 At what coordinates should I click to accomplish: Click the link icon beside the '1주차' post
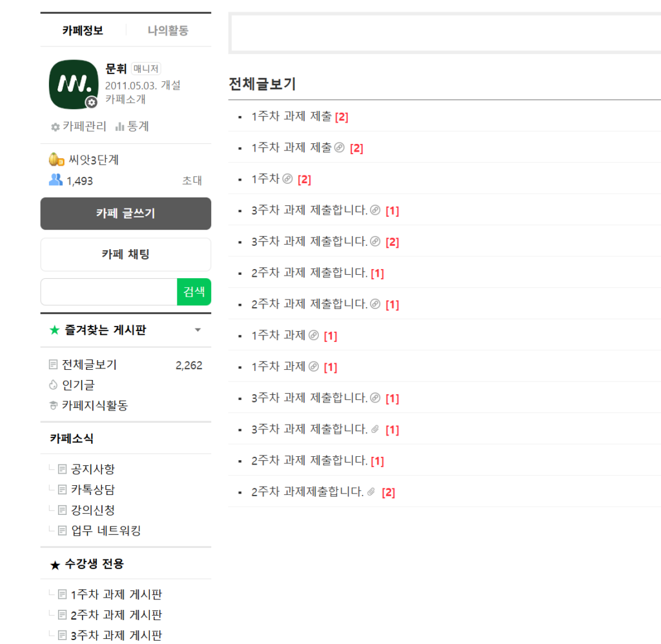click(288, 179)
